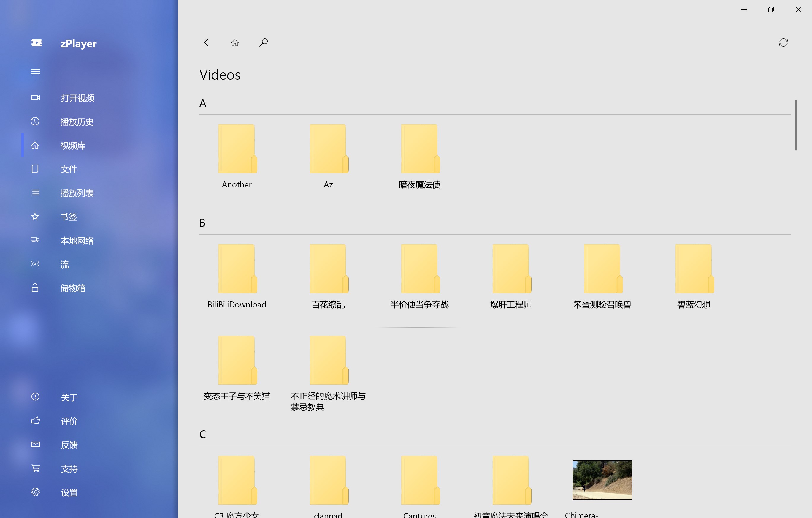The width and height of the screenshot is (812, 518).
Task: Open 播放历史 playback history
Action: coord(77,122)
